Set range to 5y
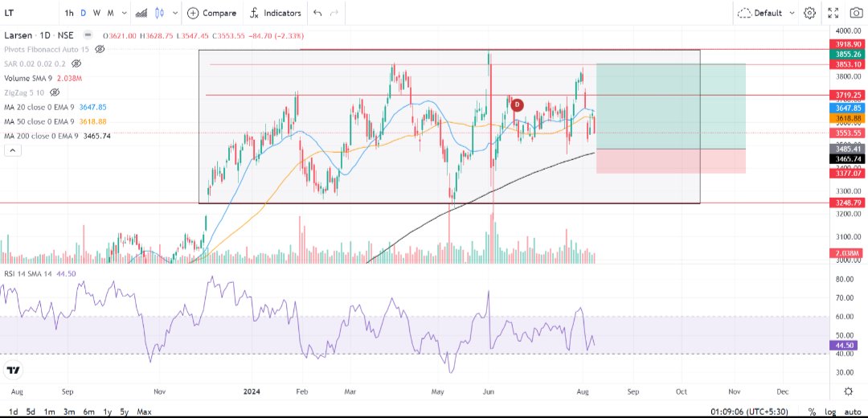The image size is (868, 418). 125,412
